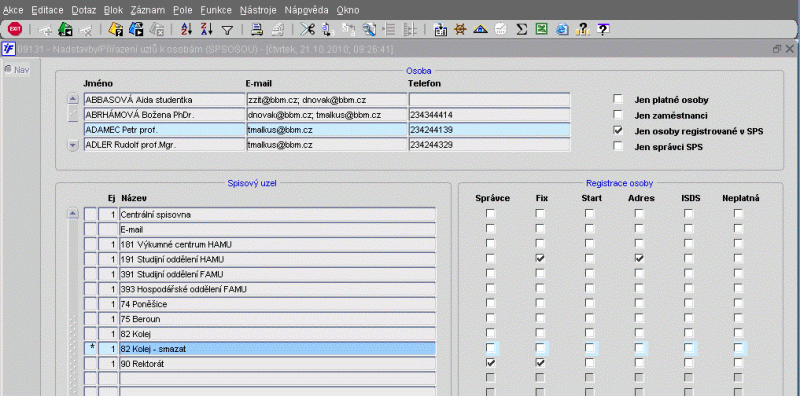
Task: Check ISDS for 75 Beroun row
Action: (x=689, y=318)
